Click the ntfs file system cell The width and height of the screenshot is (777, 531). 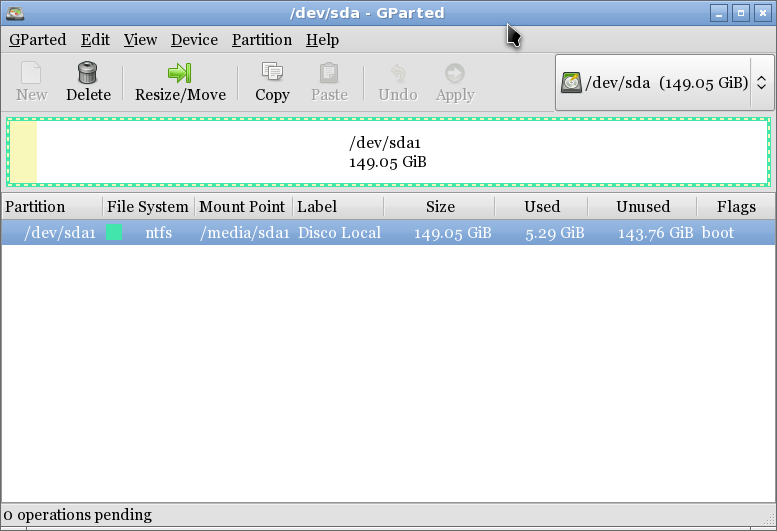tap(159, 232)
